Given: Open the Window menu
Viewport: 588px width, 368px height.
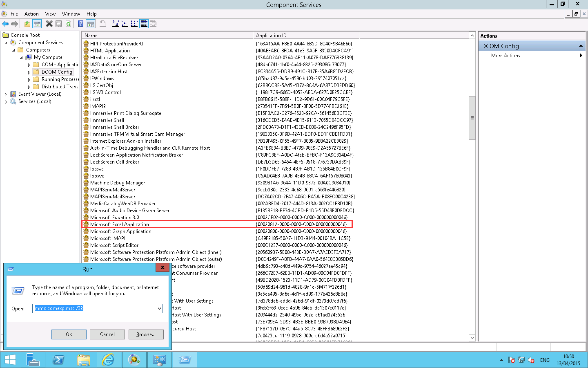Looking at the screenshot, I should click(x=71, y=13).
